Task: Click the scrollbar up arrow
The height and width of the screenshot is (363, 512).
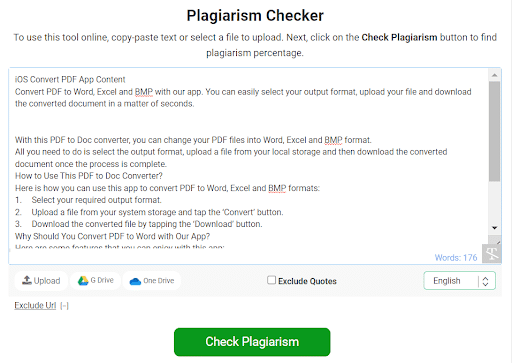Action: click(495, 75)
